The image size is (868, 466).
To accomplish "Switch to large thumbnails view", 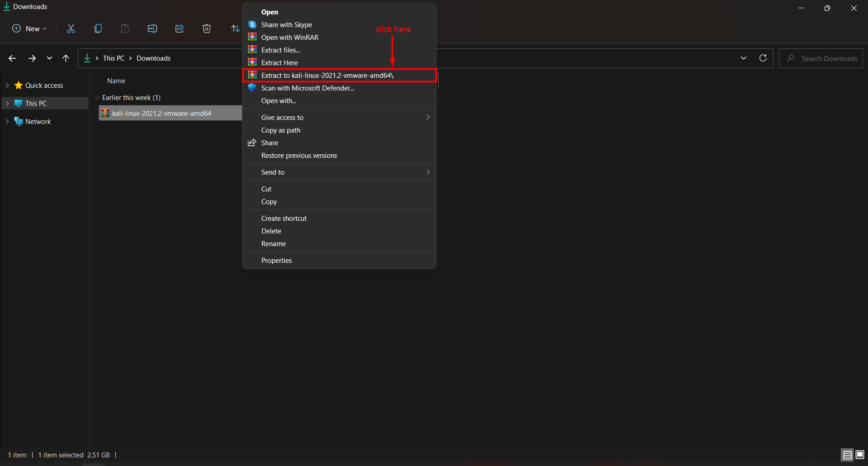I will 860,455.
